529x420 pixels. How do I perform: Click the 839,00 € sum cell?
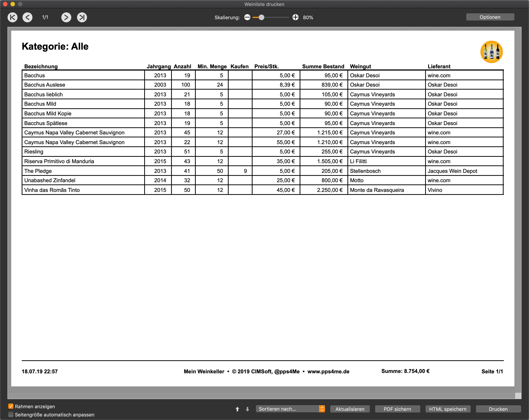tap(332, 85)
